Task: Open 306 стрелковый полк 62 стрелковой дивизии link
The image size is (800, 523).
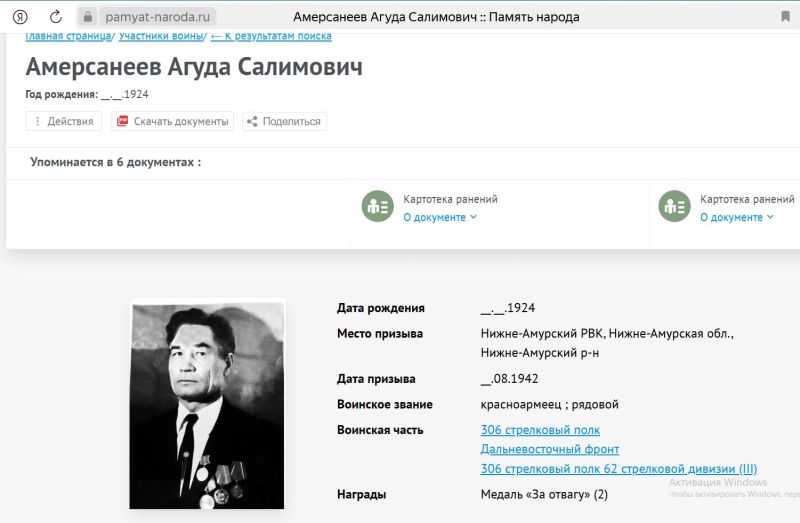Action: click(x=618, y=469)
